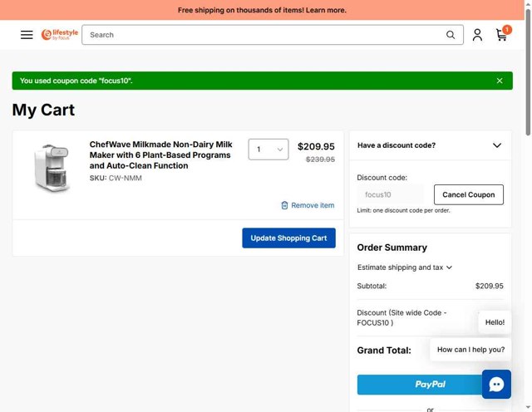Image resolution: width=532 pixels, height=412 pixels.
Task: Click the $209.95 item price
Action: (x=316, y=146)
